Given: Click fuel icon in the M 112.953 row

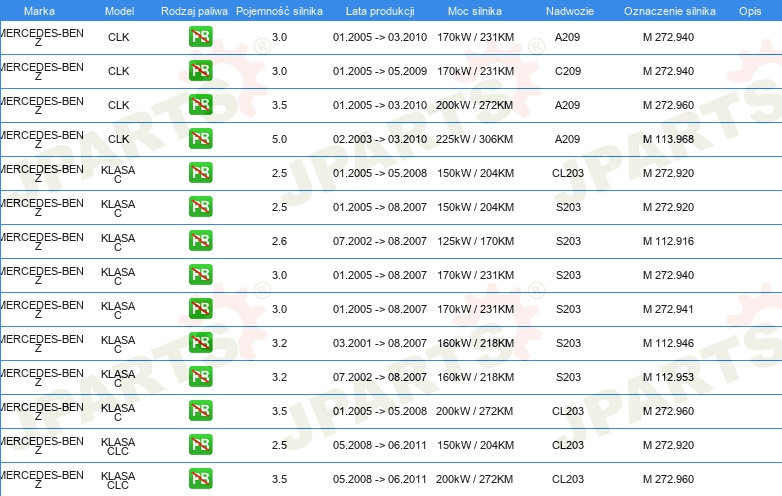Looking at the screenshot, I should pos(200,377).
